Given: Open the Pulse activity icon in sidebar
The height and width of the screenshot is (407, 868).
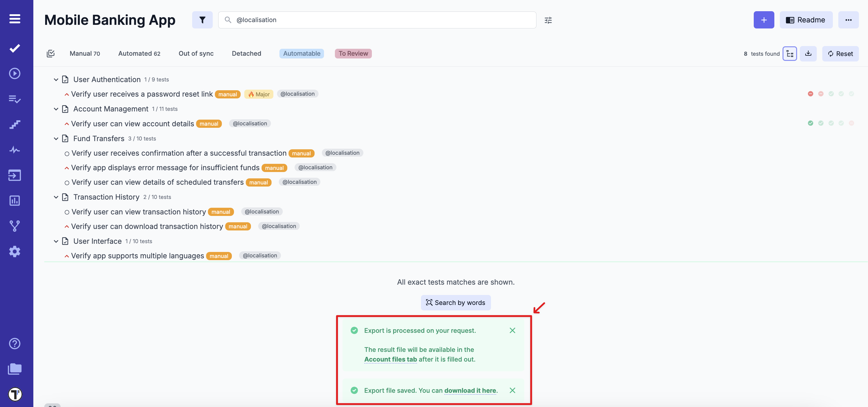Looking at the screenshot, I should (x=15, y=150).
